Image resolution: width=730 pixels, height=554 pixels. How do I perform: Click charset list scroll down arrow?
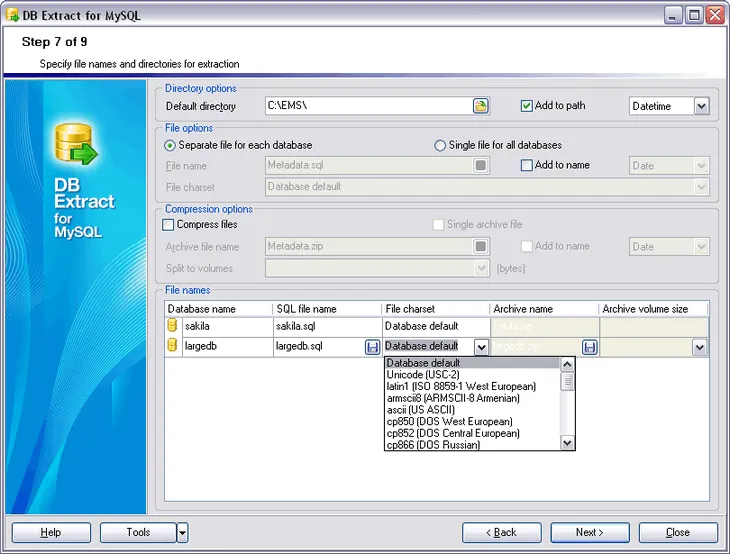coord(567,443)
